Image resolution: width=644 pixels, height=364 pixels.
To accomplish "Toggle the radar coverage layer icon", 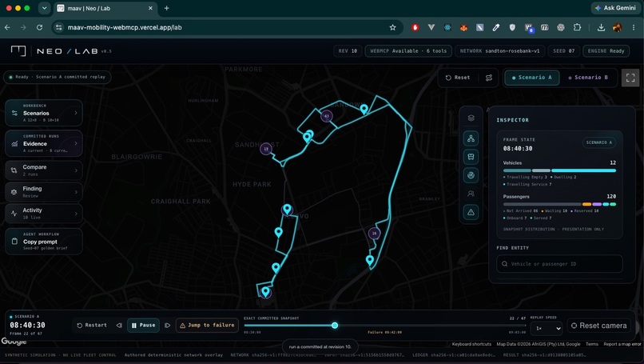I will (x=471, y=175).
